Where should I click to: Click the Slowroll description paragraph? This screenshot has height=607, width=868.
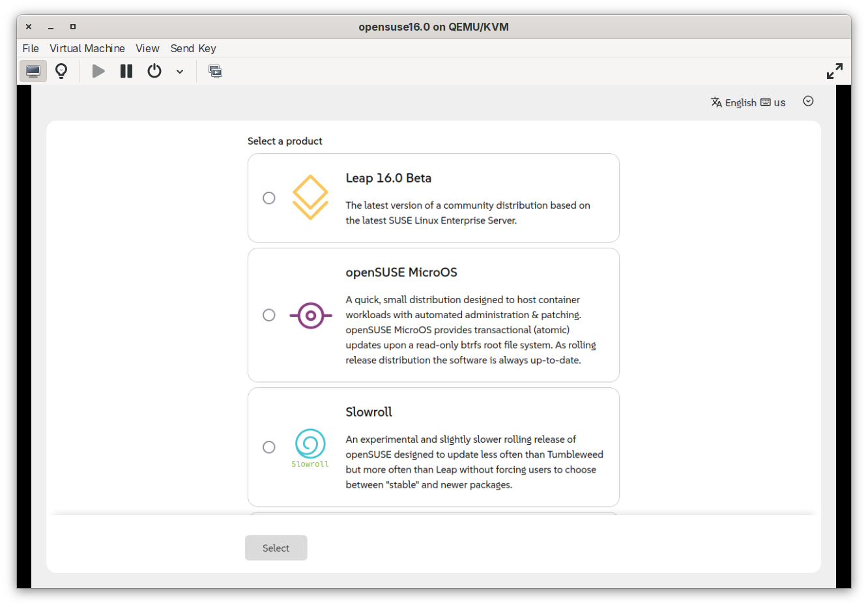click(474, 462)
